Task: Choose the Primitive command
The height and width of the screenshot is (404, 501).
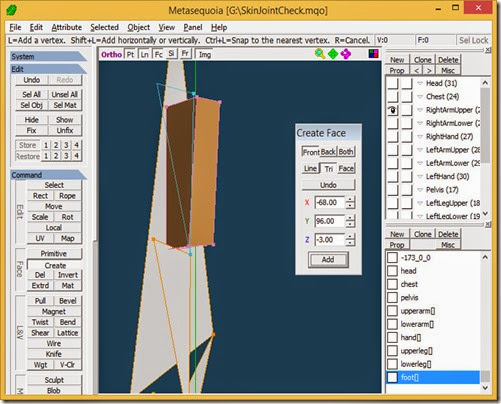Action: coord(54,254)
